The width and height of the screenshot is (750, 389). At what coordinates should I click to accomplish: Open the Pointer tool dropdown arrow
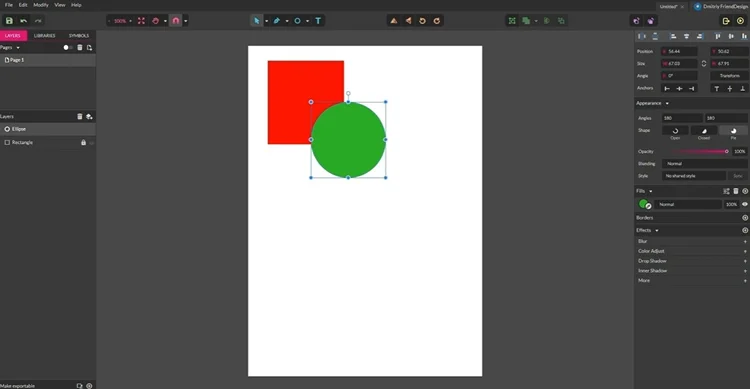266,21
